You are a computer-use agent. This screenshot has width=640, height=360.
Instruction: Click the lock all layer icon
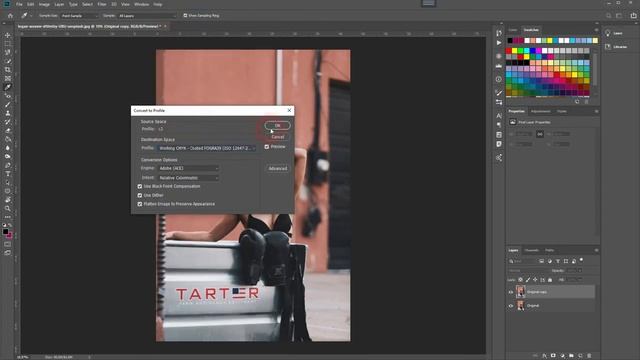click(550, 280)
